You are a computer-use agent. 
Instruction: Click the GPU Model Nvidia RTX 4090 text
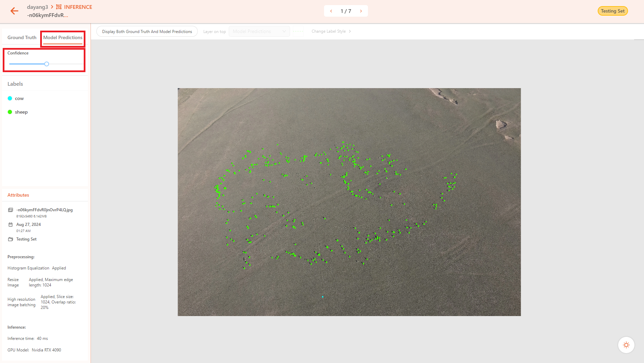pyautogui.click(x=34, y=350)
